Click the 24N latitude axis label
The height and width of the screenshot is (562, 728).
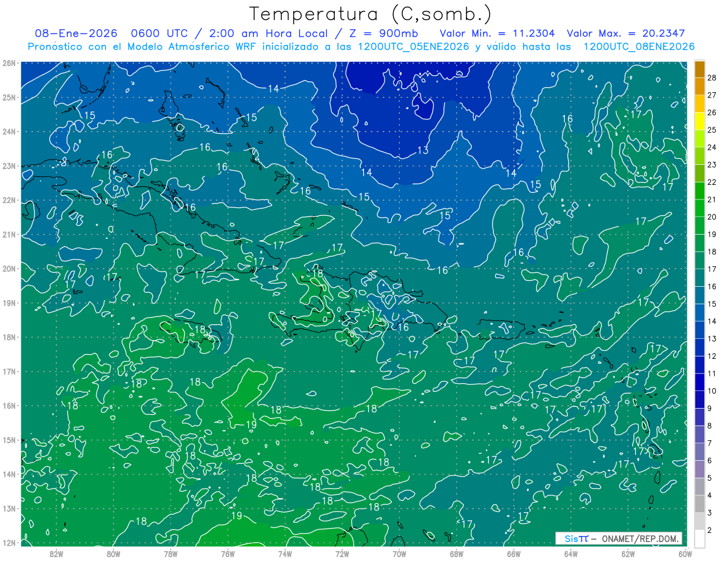pos(9,132)
